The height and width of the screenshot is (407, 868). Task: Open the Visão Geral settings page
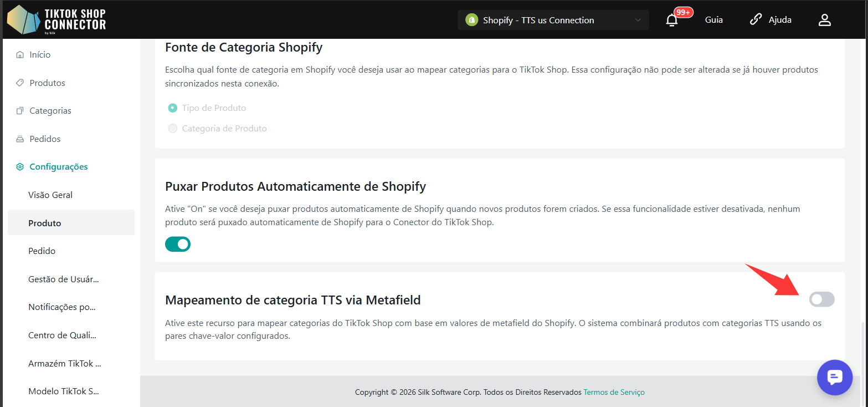click(x=50, y=195)
